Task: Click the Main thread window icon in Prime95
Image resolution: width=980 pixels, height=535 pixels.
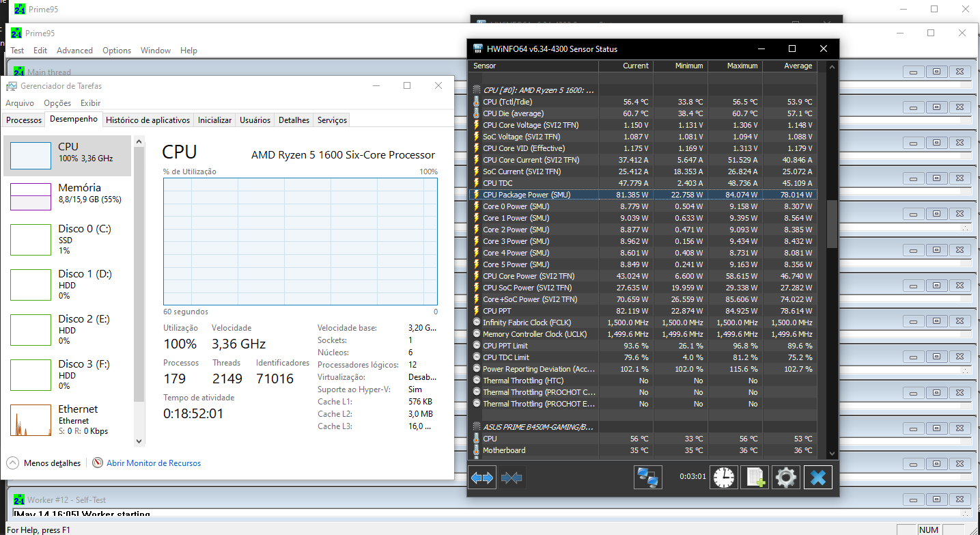Action: (20, 72)
